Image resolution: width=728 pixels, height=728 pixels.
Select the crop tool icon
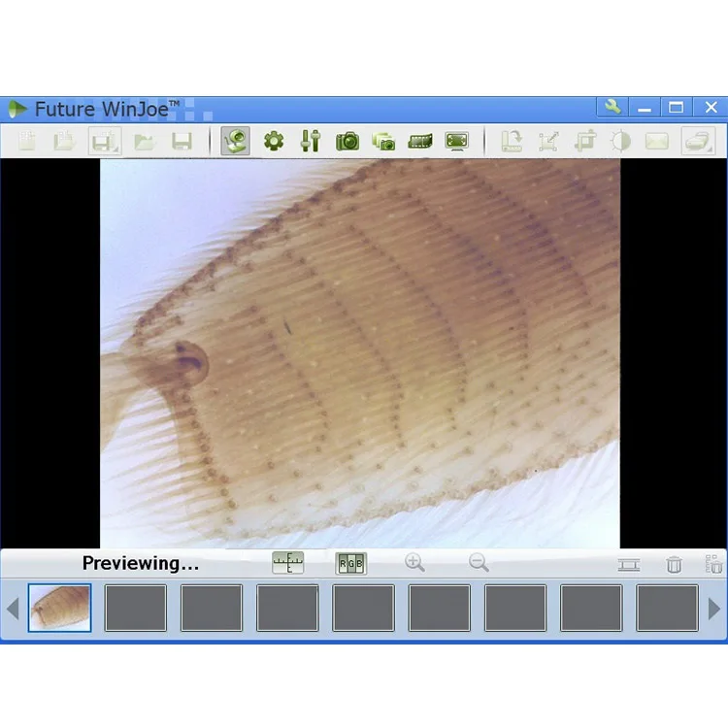click(585, 141)
